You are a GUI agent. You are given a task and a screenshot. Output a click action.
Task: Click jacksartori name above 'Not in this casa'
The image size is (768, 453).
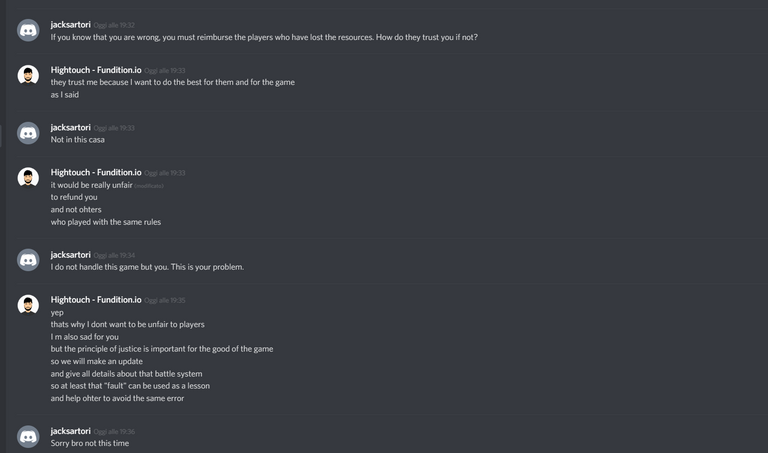(71, 127)
